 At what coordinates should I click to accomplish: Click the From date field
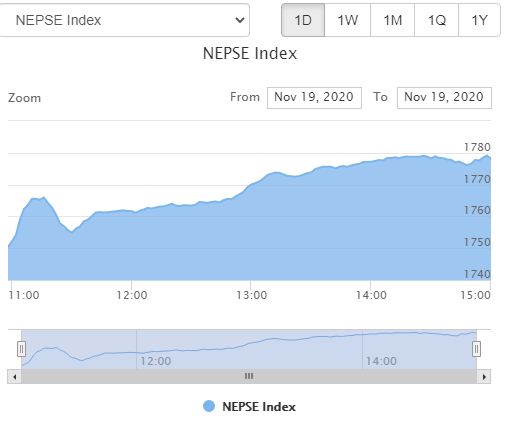click(314, 98)
